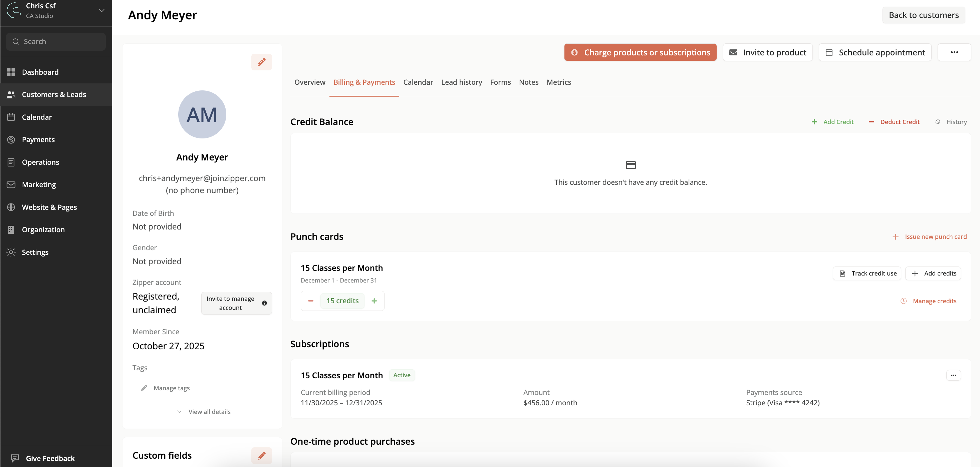Click the plus icon to increase punch card credits

[x=374, y=301]
